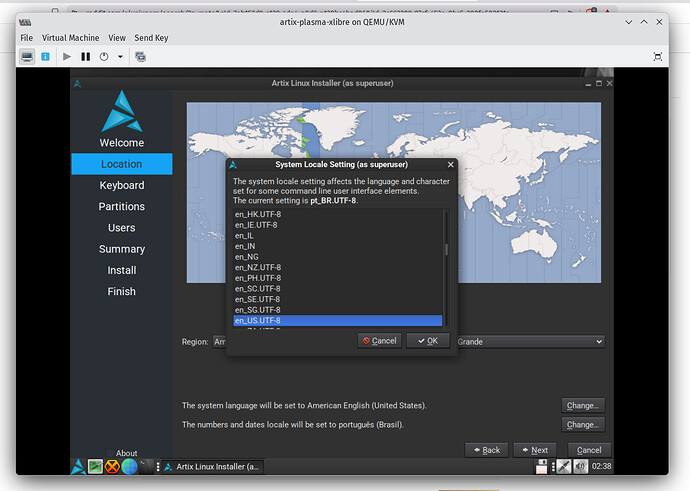Screen dimensions: 690x491
Task: Show the graphical console view
Action: tap(27, 57)
